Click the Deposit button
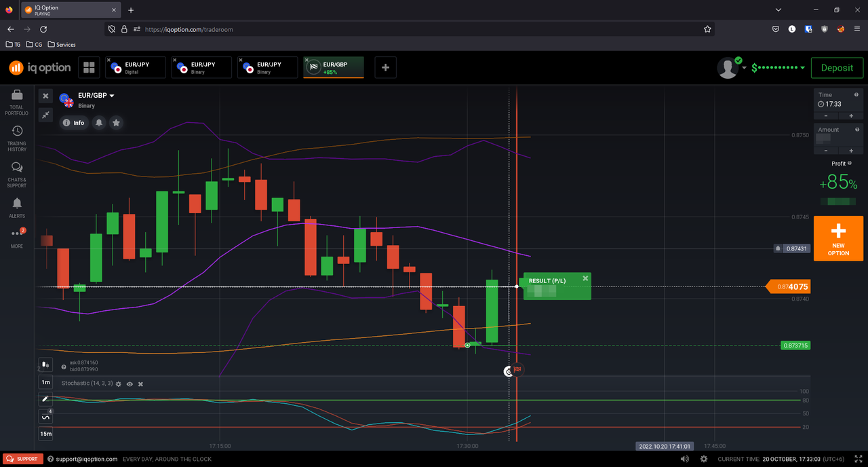 (837, 68)
